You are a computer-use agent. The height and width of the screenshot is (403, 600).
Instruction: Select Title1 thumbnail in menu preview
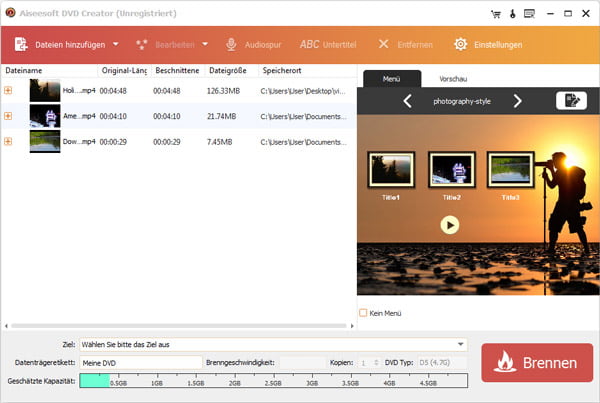389,172
